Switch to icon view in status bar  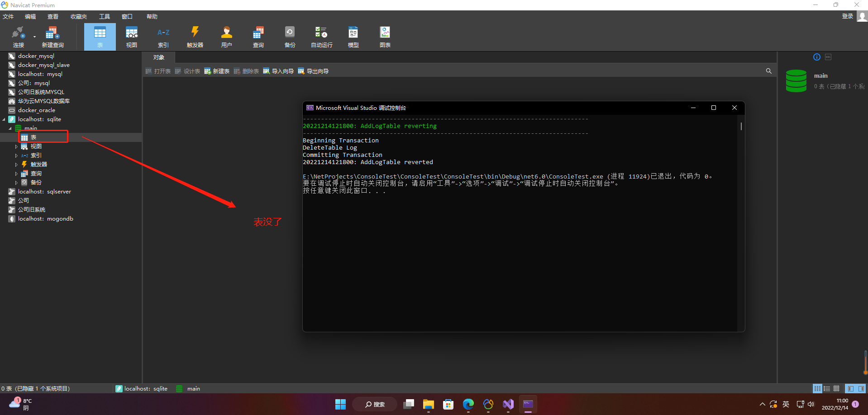coord(817,388)
